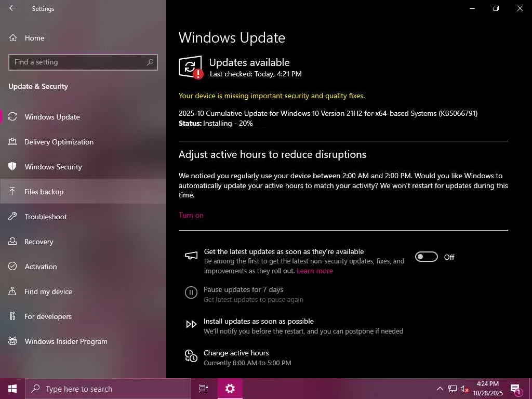Click Currently 8:00 AM to 5:00 PM text
The width and height of the screenshot is (532, 399).
pyautogui.click(x=247, y=363)
